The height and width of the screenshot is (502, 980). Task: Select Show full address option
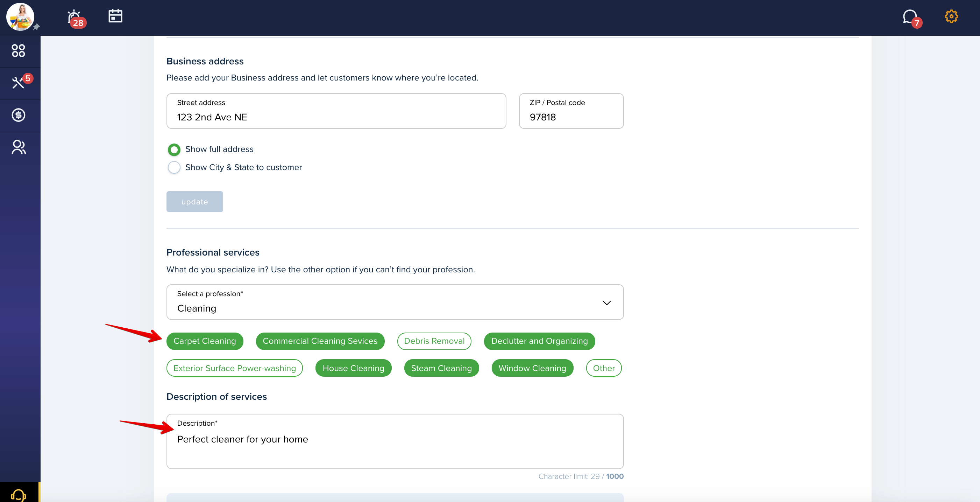[x=174, y=150]
